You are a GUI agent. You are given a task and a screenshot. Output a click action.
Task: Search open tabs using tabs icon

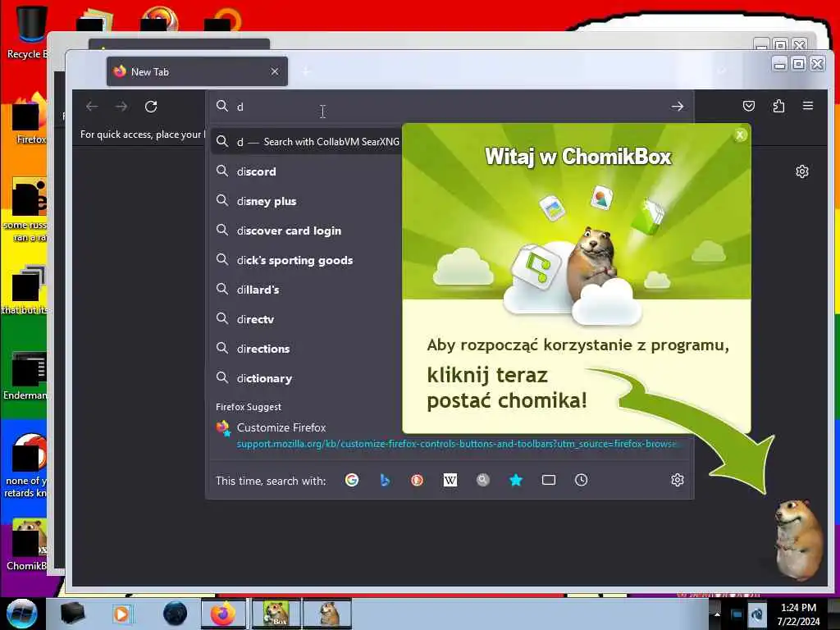click(x=549, y=480)
